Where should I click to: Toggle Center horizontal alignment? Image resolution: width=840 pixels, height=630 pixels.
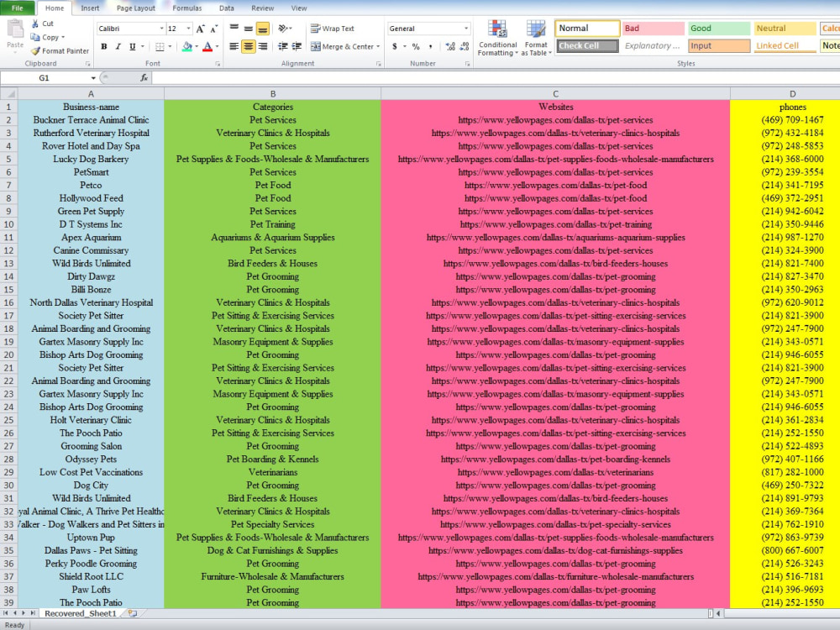pos(248,46)
